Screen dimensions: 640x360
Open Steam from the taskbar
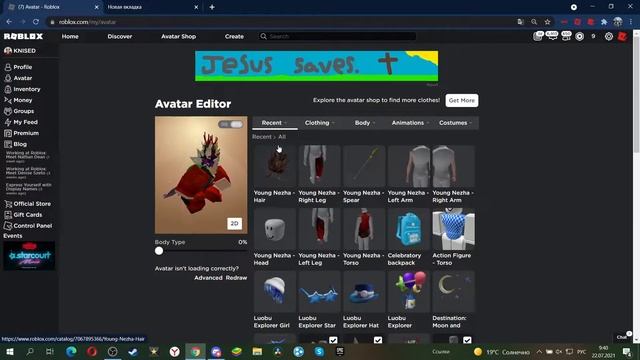tap(133, 351)
